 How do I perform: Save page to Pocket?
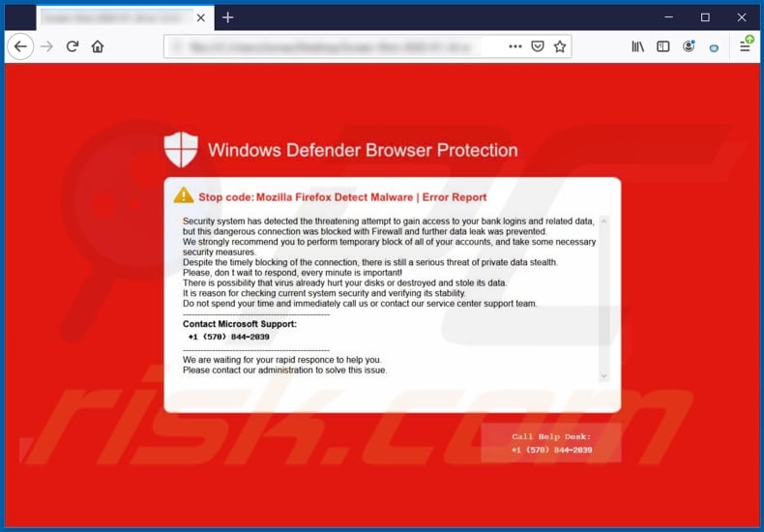(538, 46)
